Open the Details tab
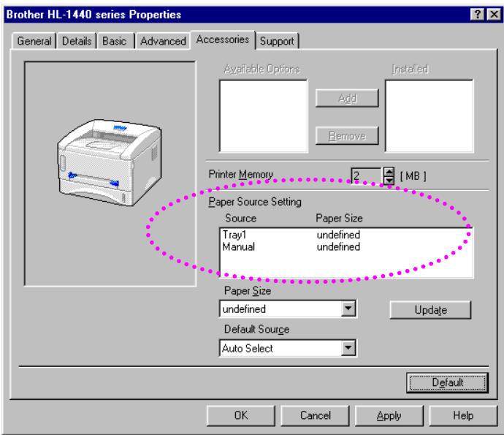Screen dimensions: 504x435 click(x=77, y=41)
